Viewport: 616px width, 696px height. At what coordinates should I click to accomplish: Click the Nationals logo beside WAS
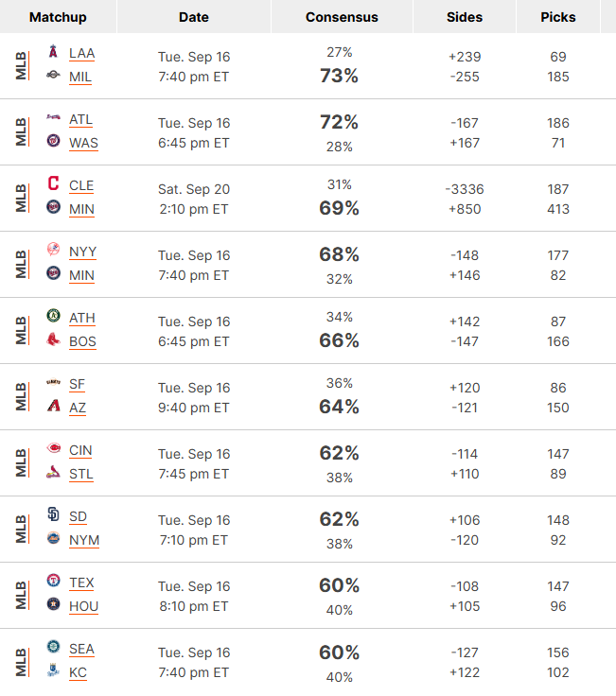(x=53, y=141)
